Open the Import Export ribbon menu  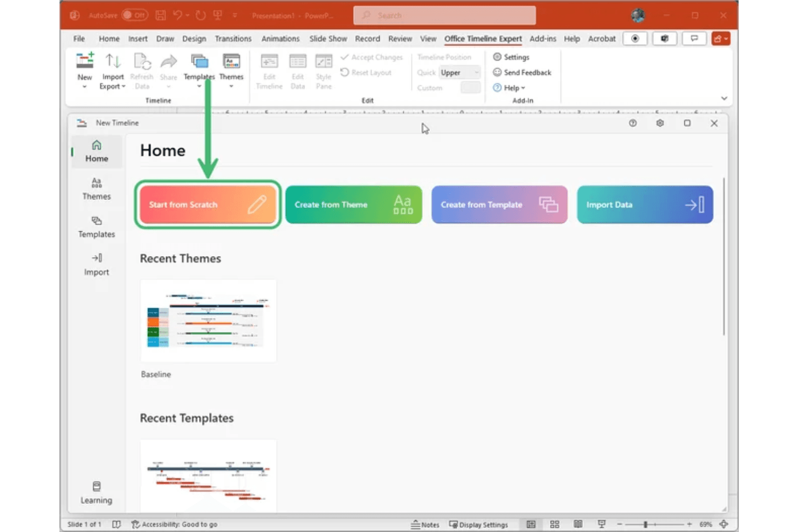point(112,71)
